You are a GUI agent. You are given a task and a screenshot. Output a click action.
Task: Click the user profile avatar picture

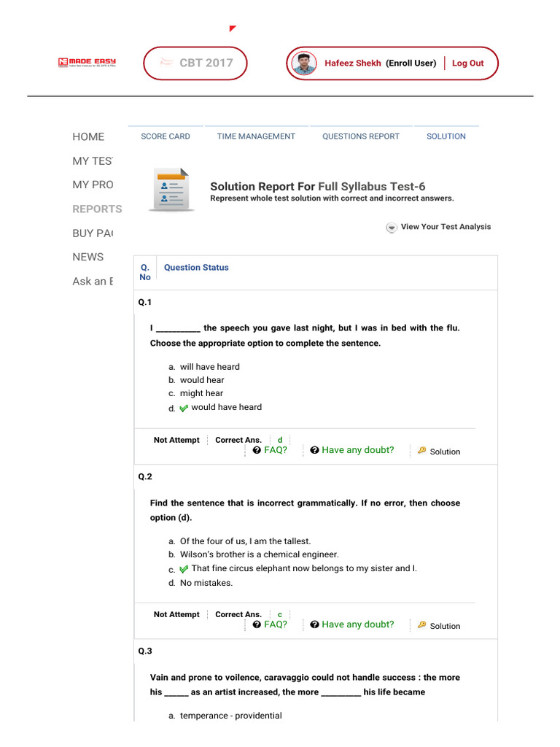304,63
